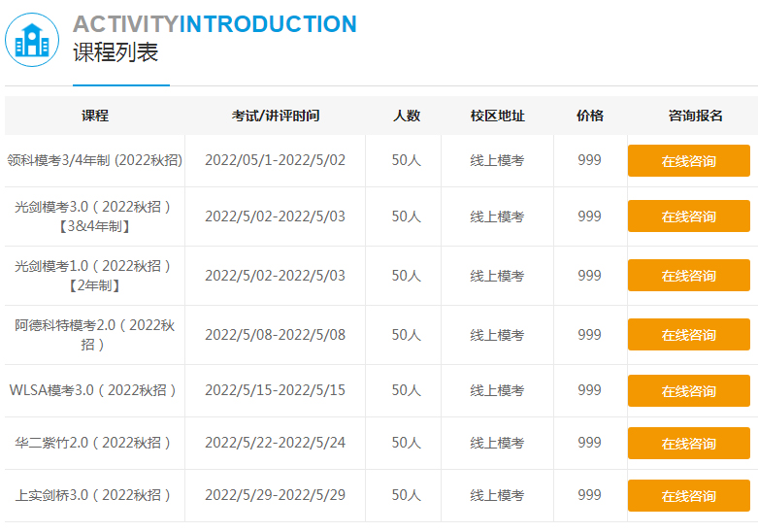This screenshot has width=758, height=532.
Task: Click 在线咨询 for 华二紫竹2.0 course
Action: point(688,444)
